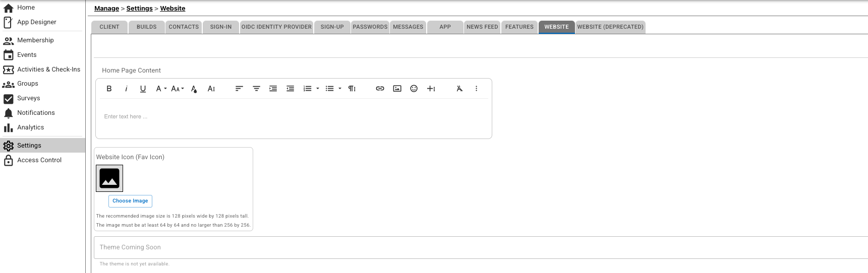This screenshot has width=868, height=273.
Task: Click the Choose Image button
Action: pos(130,201)
